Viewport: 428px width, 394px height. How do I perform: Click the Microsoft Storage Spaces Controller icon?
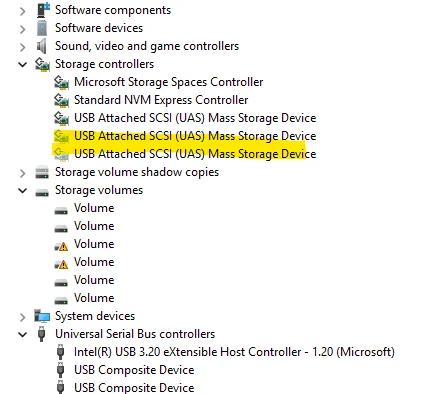pyautogui.click(x=61, y=82)
